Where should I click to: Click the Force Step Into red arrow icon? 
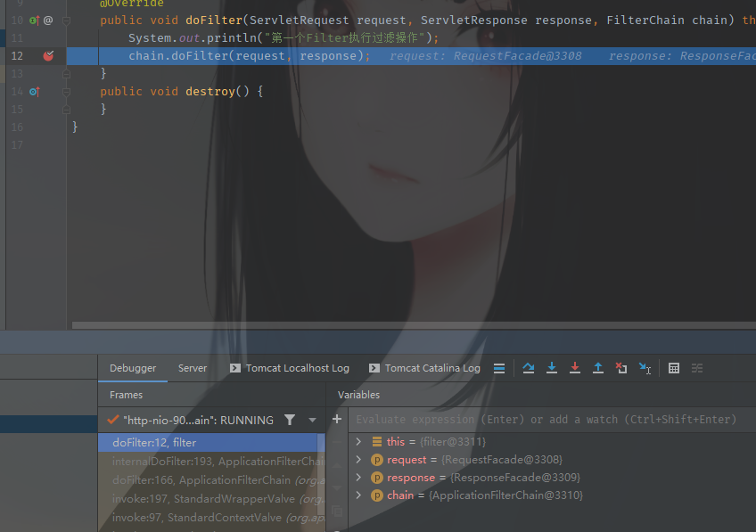coord(575,369)
